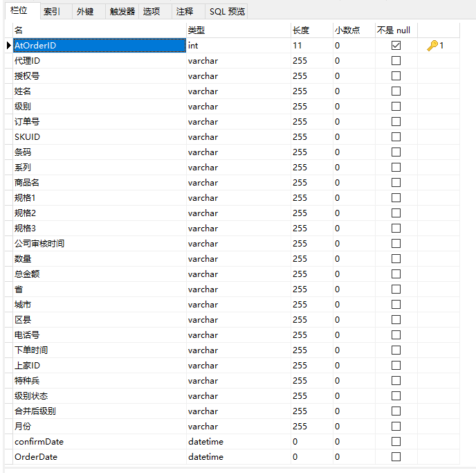
Task: Select the 合并后级别 field name
Action: pyautogui.click(x=100, y=411)
